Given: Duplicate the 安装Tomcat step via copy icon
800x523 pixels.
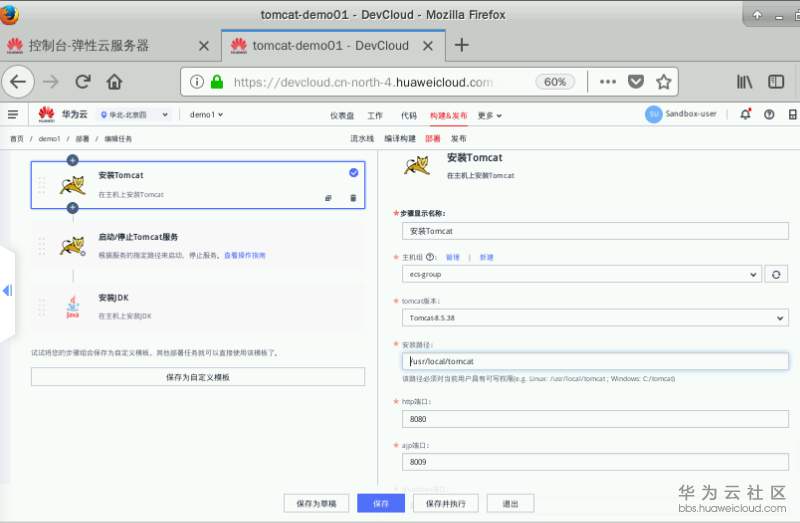Looking at the screenshot, I should click(x=328, y=198).
